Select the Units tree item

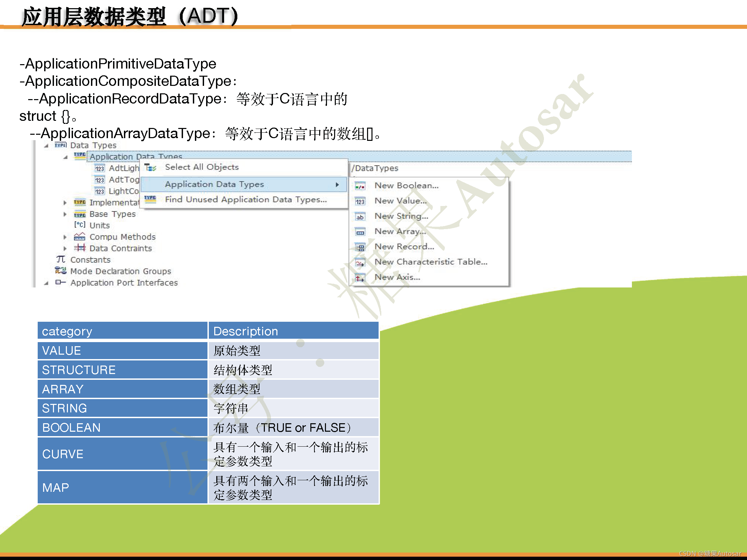pyautogui.click(x=99, y=225)
